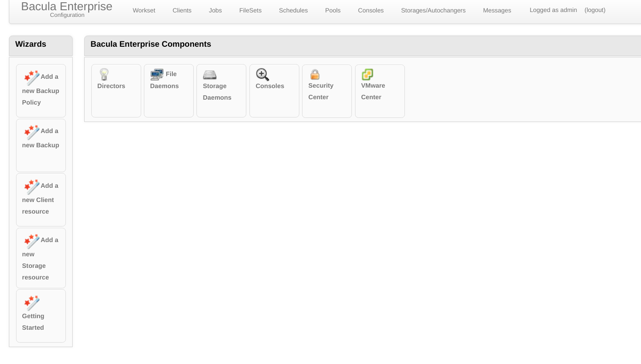Click the File Daemons computers icon
Screen dimensions: 641x364
pos(157,74)
